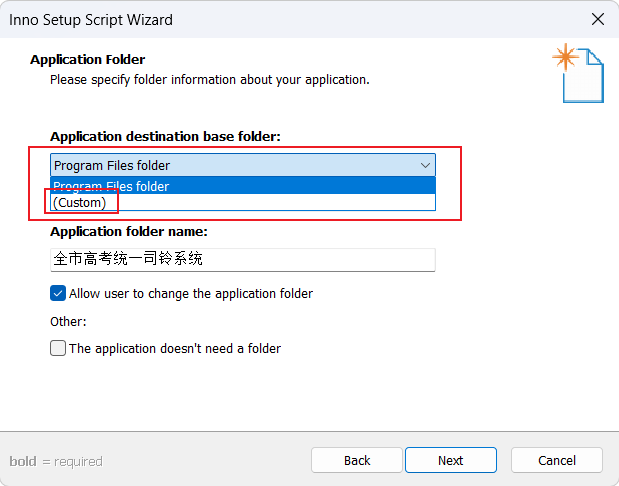
Task: Cancel the script wizard
Action: [557, 460]
